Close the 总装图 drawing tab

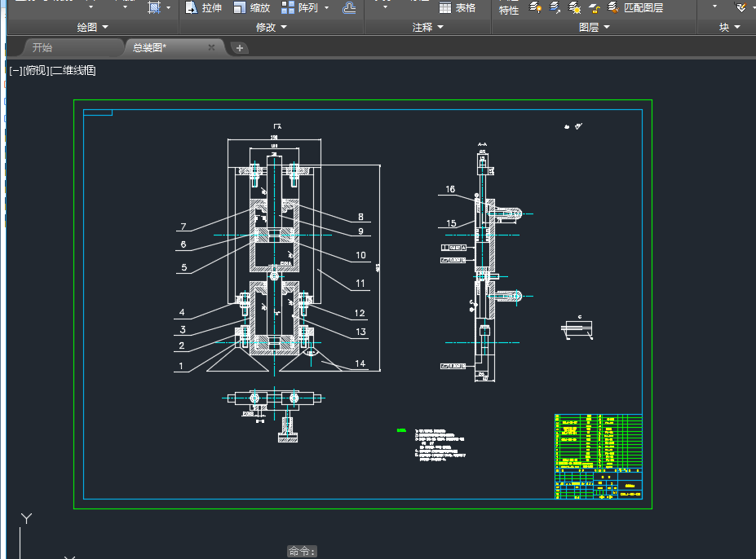(211, 48)
